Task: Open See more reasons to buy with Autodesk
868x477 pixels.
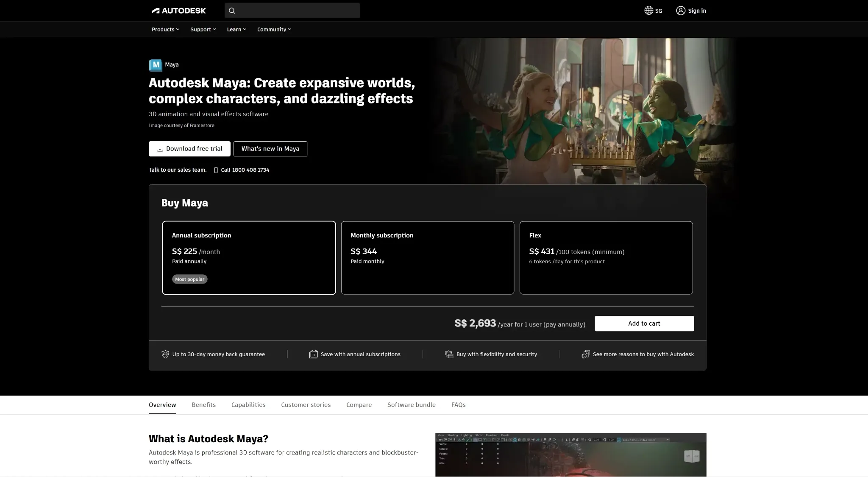Action: (x=643, y=354)
